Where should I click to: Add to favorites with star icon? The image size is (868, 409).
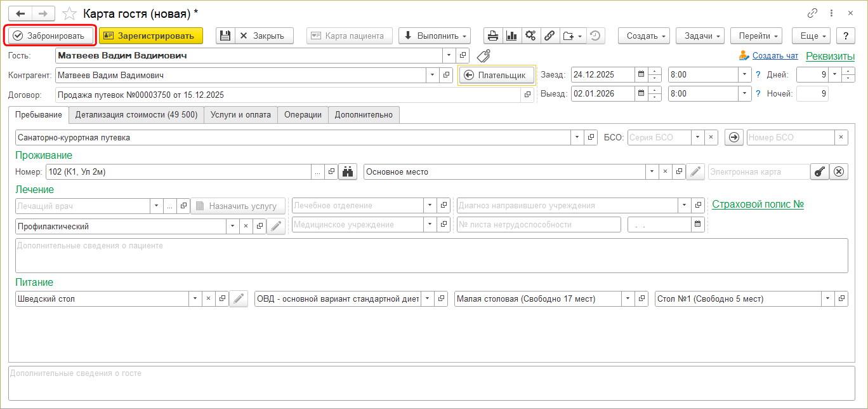[70, 13]
